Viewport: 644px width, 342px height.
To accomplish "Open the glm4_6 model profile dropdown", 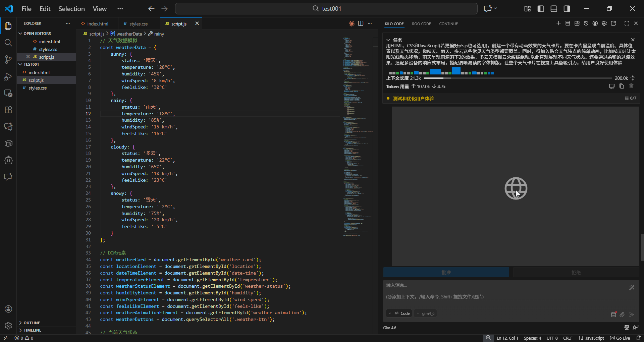I will tap(425, 313).
